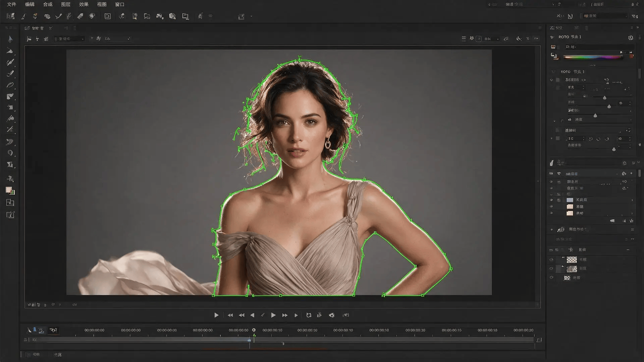Select the eraser icon in top toolbar
The height and width of the screenshot is (362, 644).
coord(80,16)
